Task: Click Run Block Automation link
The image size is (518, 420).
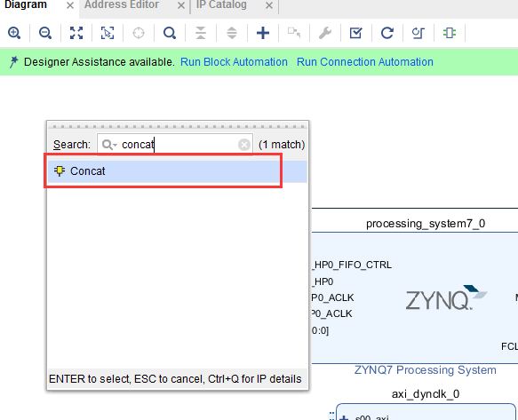Action: pos(234,62)
